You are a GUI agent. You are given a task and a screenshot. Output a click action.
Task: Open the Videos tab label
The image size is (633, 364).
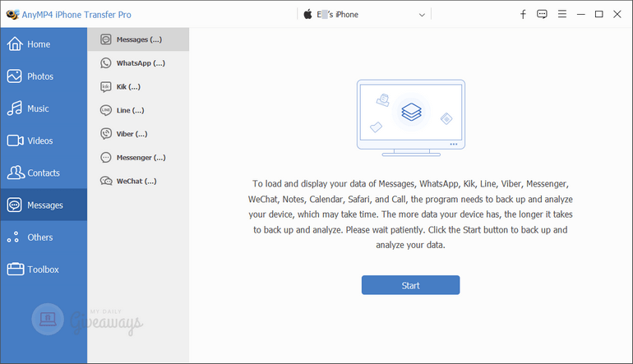click(40, 141)
